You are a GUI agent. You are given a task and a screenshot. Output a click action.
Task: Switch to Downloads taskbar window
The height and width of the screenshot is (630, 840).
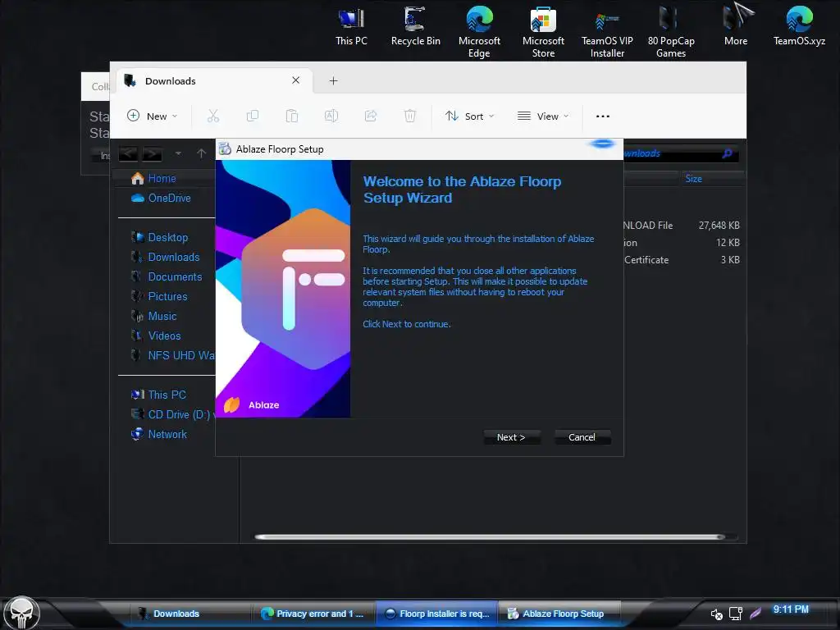click(x=189, y=614)
